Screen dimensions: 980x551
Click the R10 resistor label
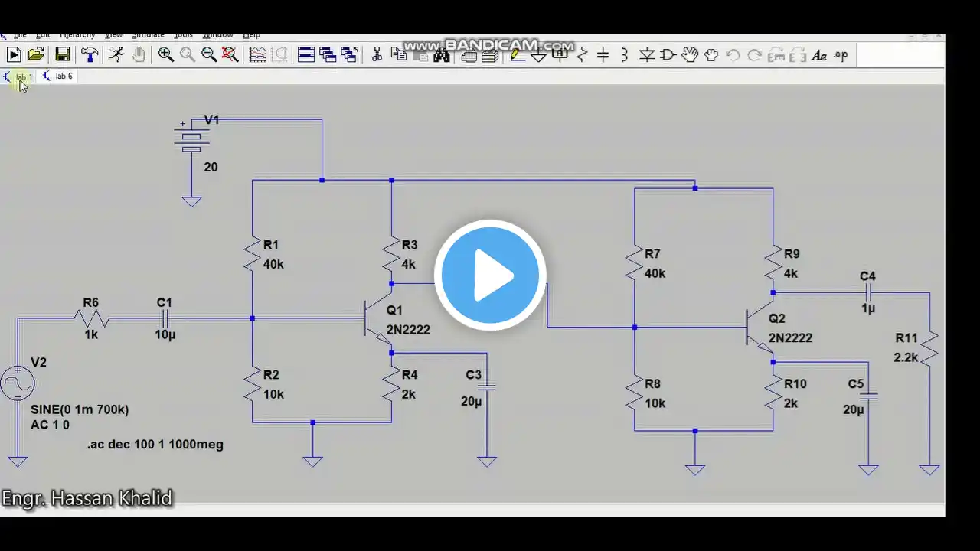coord(795,383)
